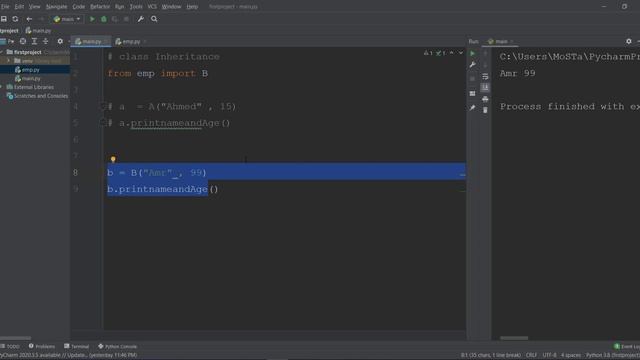Image resolution: width=640 pixels, height=360 pixels.
Task: Click the 4 spaces indent selector
Action: pos(571,355)
